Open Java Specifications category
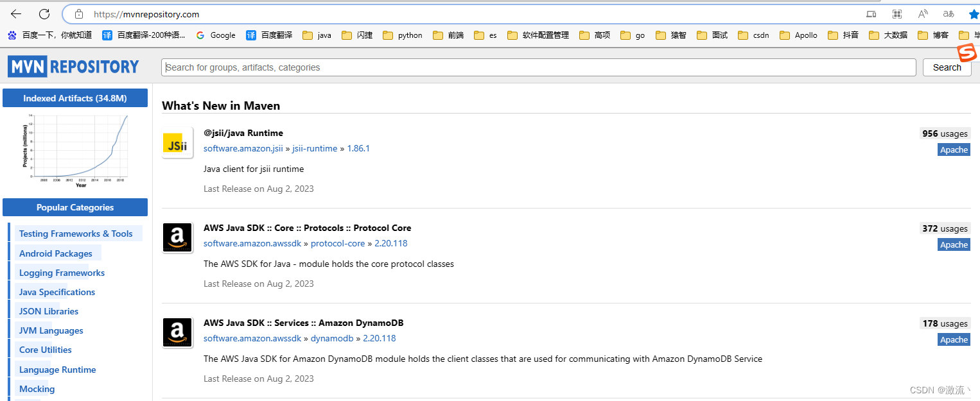 coord(57,292)
